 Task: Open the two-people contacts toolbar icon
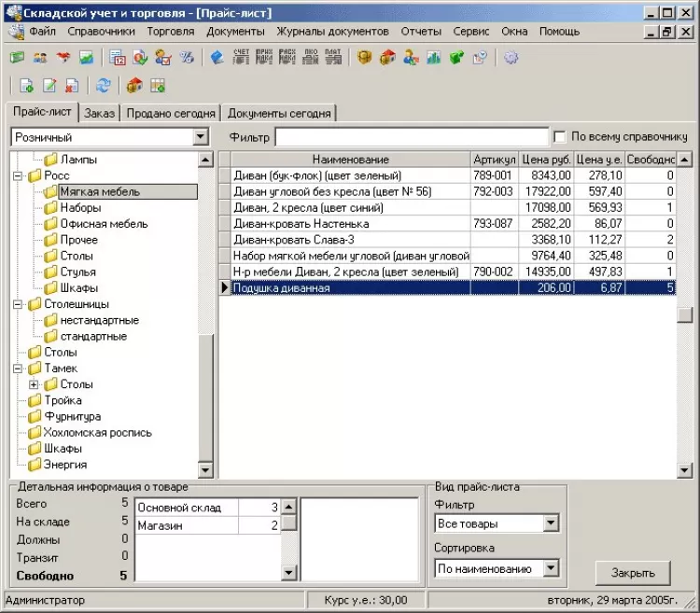[40, 58]
